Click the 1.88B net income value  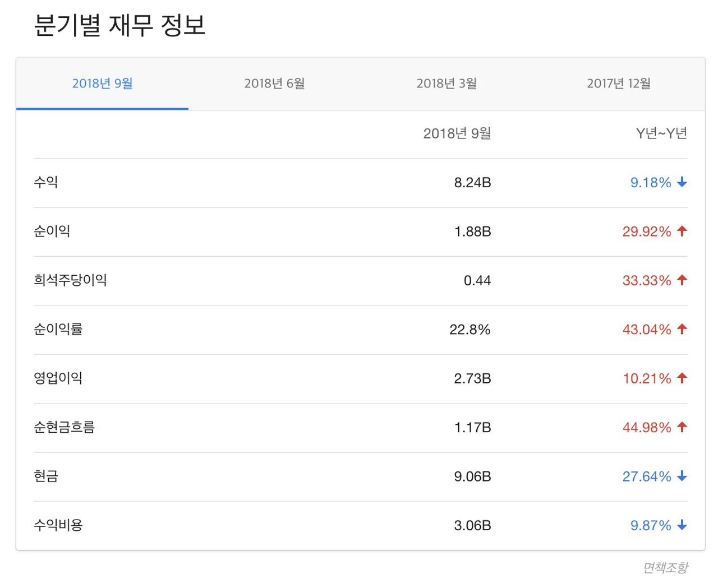pyautogui.click(x=472, y=232)
